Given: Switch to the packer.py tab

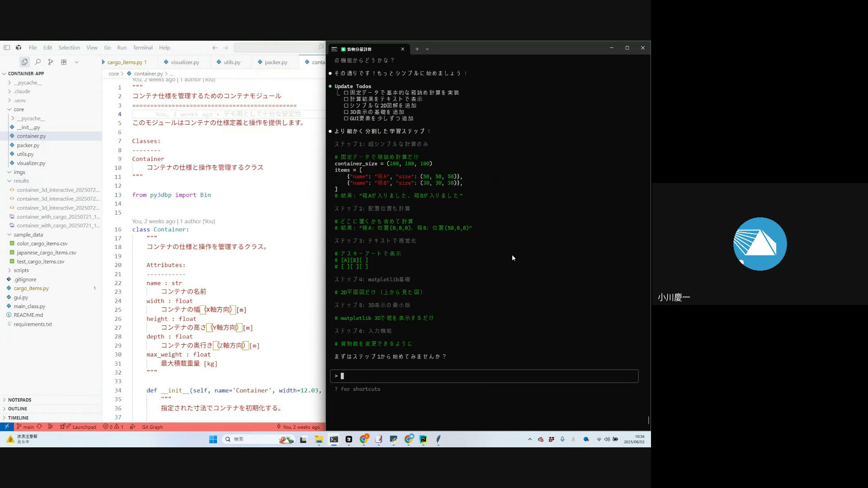Looking at the screenshot, I should click(275, 62).
